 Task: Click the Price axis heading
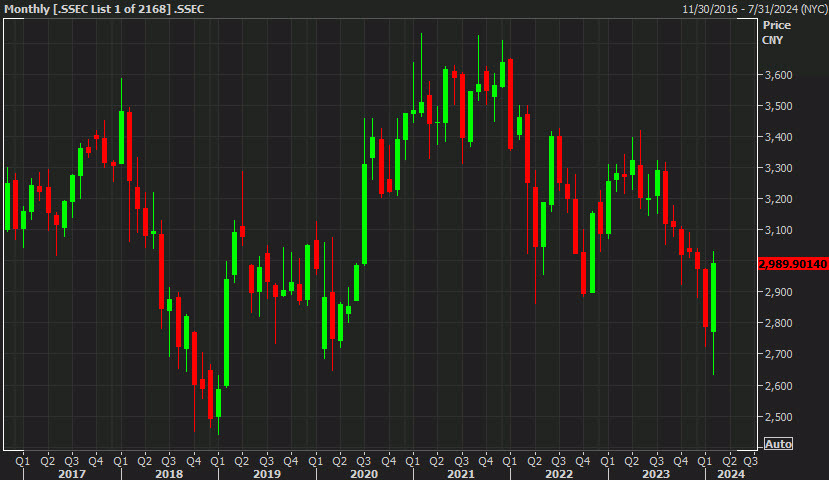(777, 25)
